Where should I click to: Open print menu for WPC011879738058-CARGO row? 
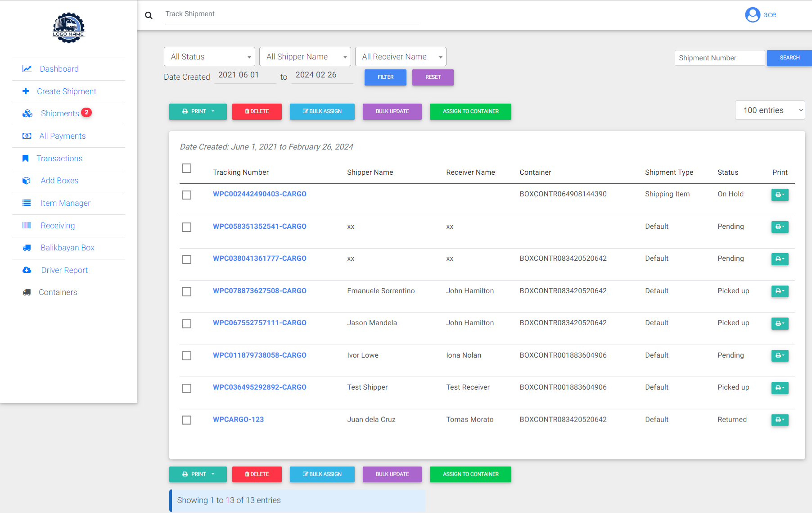point(780,355)
